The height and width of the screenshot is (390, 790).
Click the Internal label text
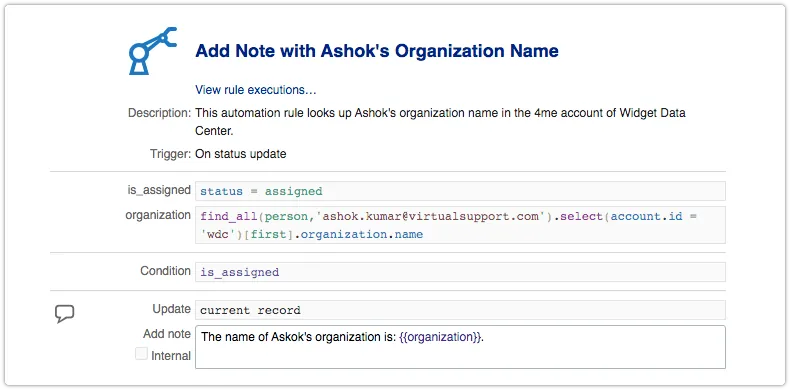pyautogui.click(x=171, y=356)
